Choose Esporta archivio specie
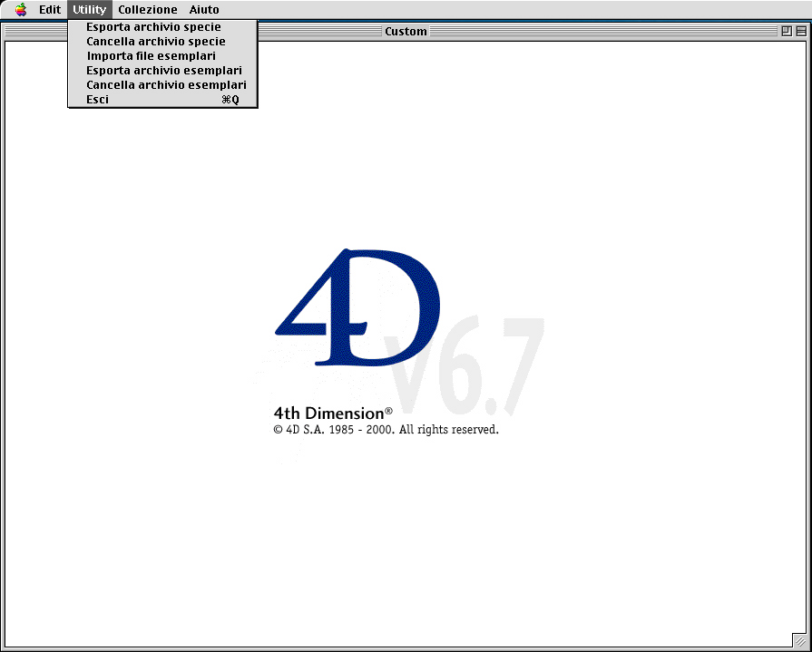 [162, 27]
